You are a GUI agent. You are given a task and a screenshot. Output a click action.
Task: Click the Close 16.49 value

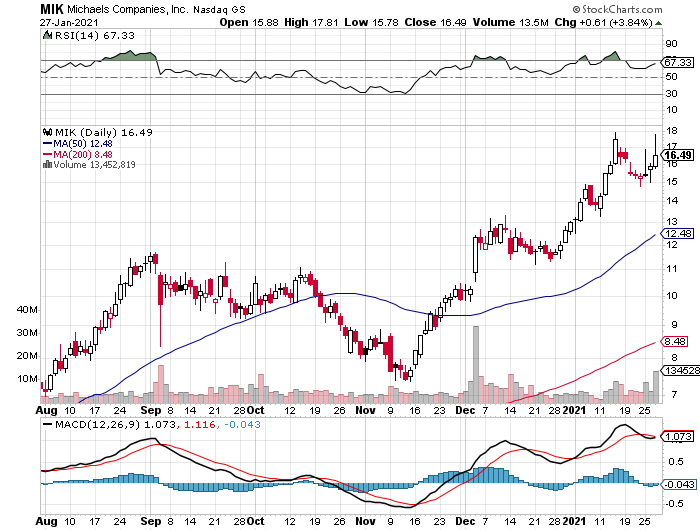point(436,22)
